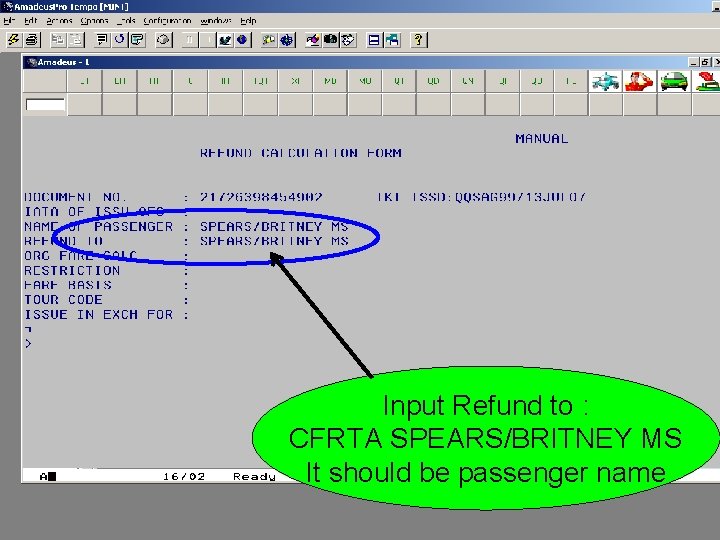Click the blue globe with crosshair icon

287,40
